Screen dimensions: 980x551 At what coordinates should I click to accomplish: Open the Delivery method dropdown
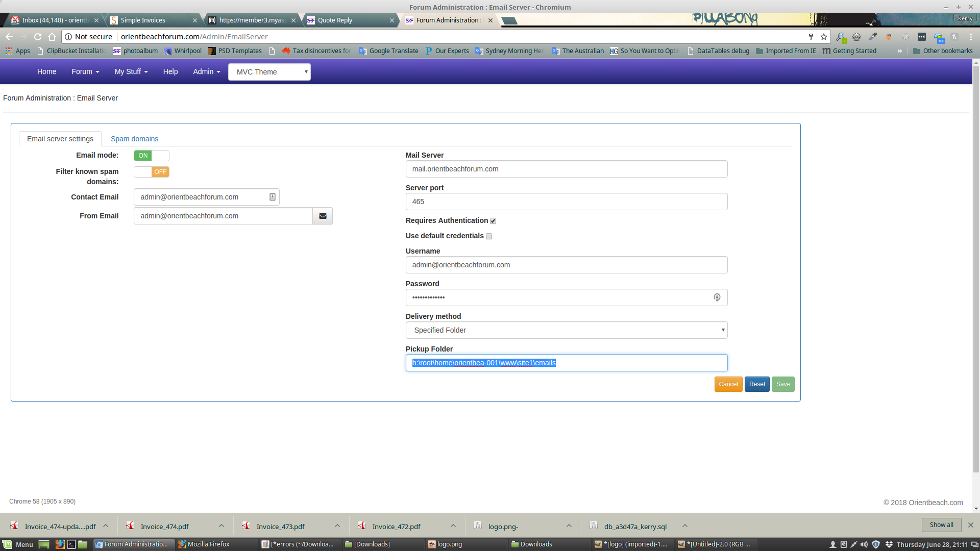tap(566, 330)
